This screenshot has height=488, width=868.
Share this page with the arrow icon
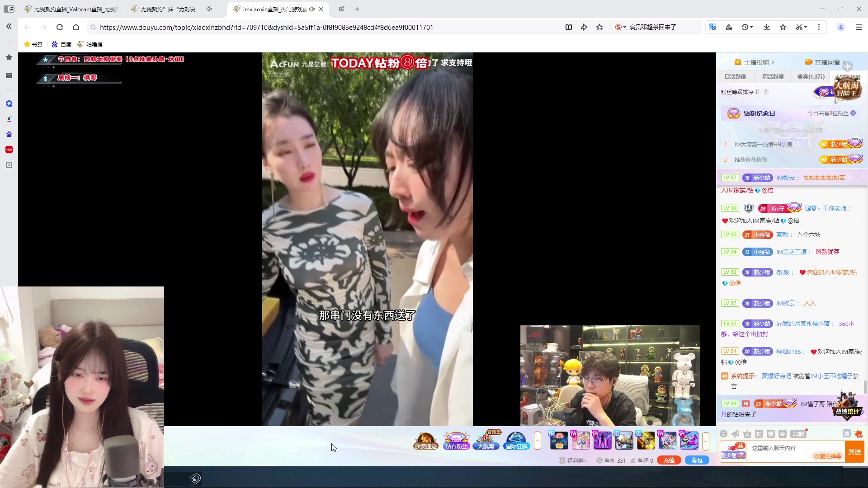tap(584, 27)
